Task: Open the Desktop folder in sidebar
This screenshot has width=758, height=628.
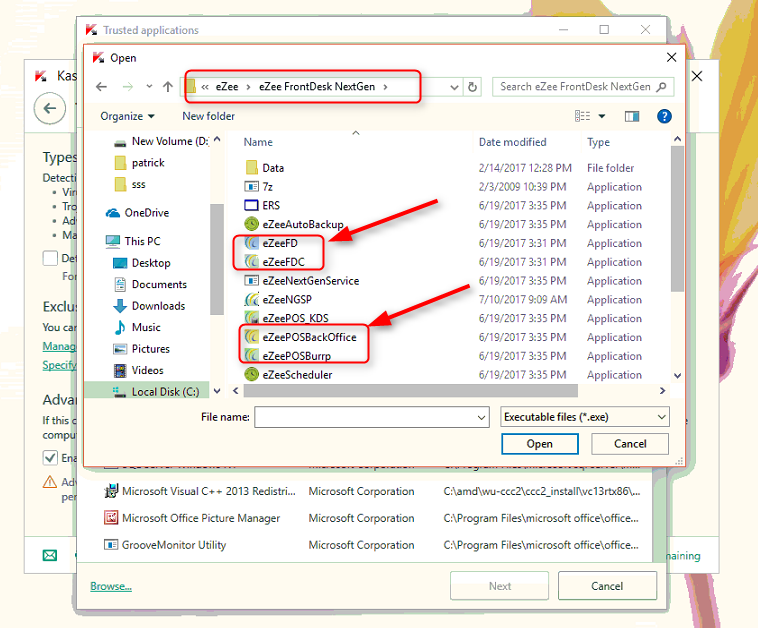Action: (142, 263)
